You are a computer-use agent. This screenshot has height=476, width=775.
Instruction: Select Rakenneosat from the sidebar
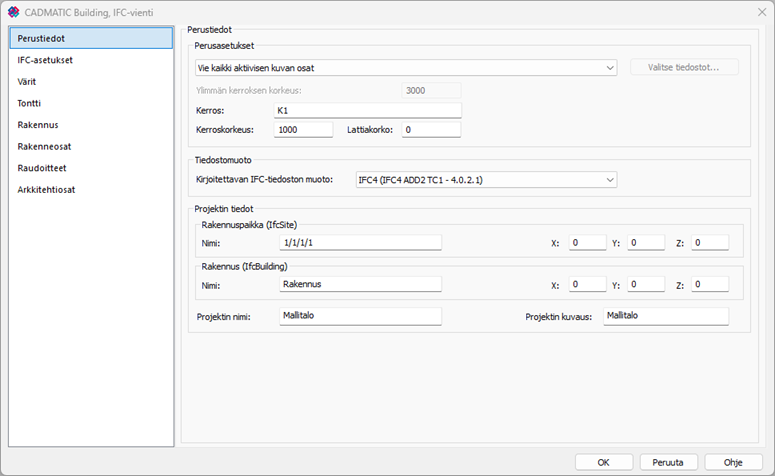[x=43, y=146]
